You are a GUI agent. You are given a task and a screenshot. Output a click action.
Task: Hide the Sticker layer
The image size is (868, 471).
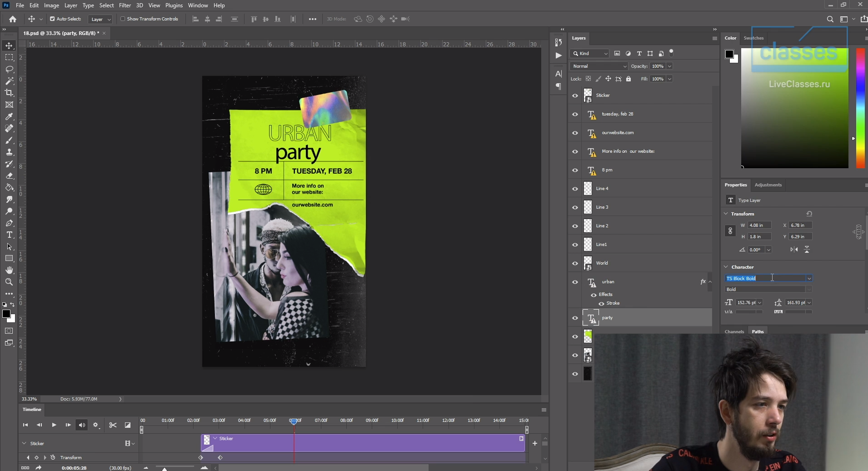[x=575, y=95]
